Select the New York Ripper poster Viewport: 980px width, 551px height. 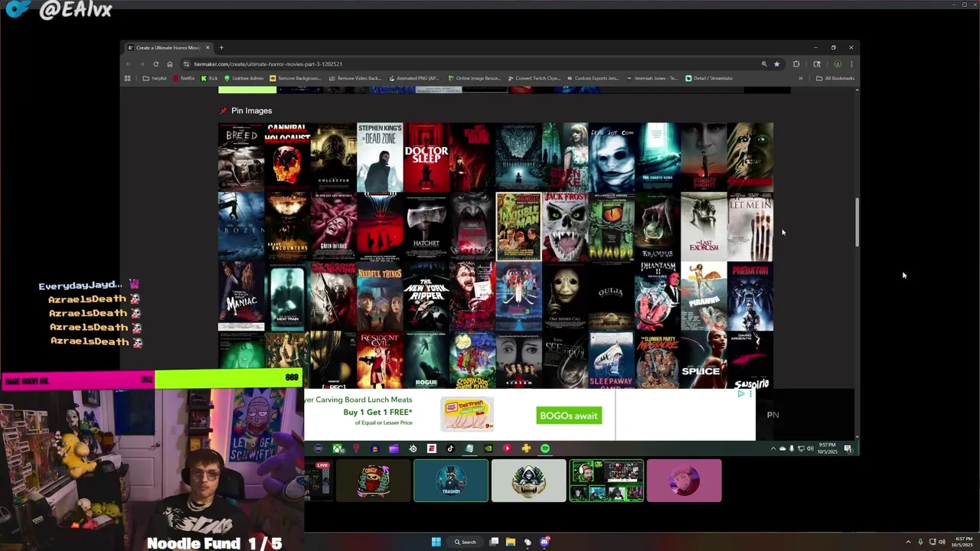click(x=426, y=296)
